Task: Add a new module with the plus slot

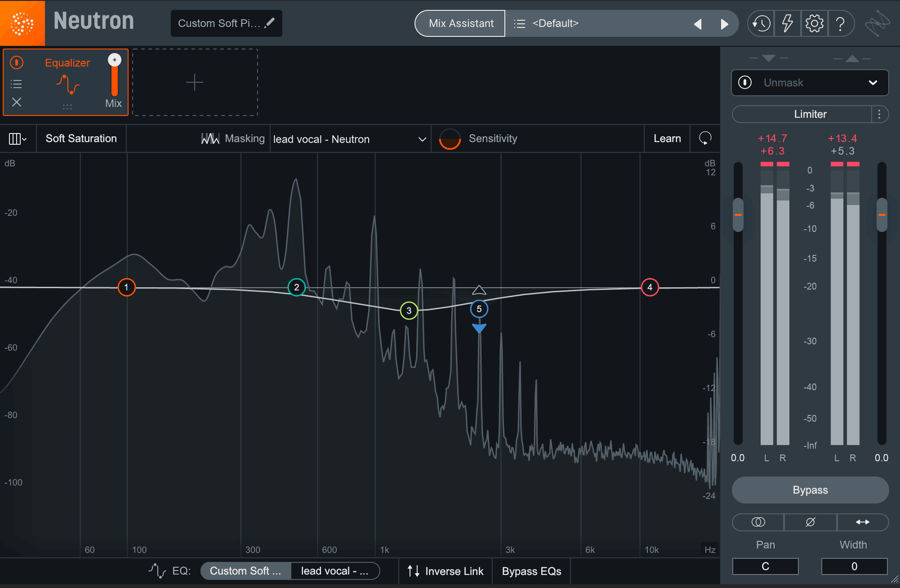Action: pyautogui.click(x=195, y=82)
